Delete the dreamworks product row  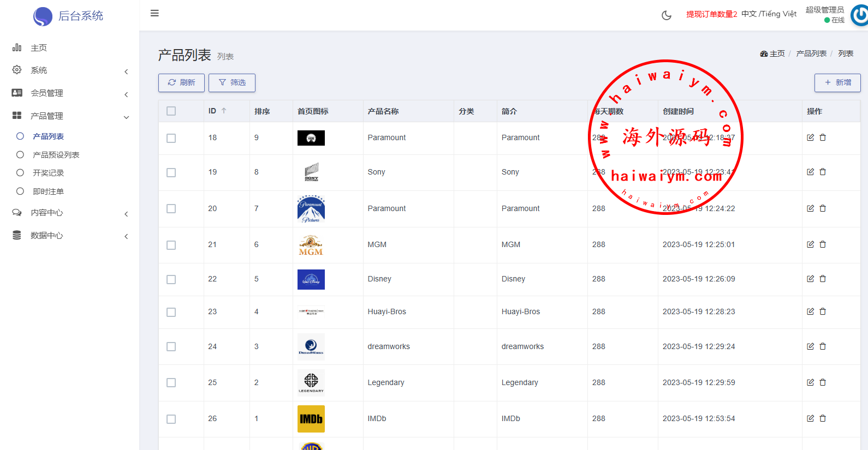point(823,346)
